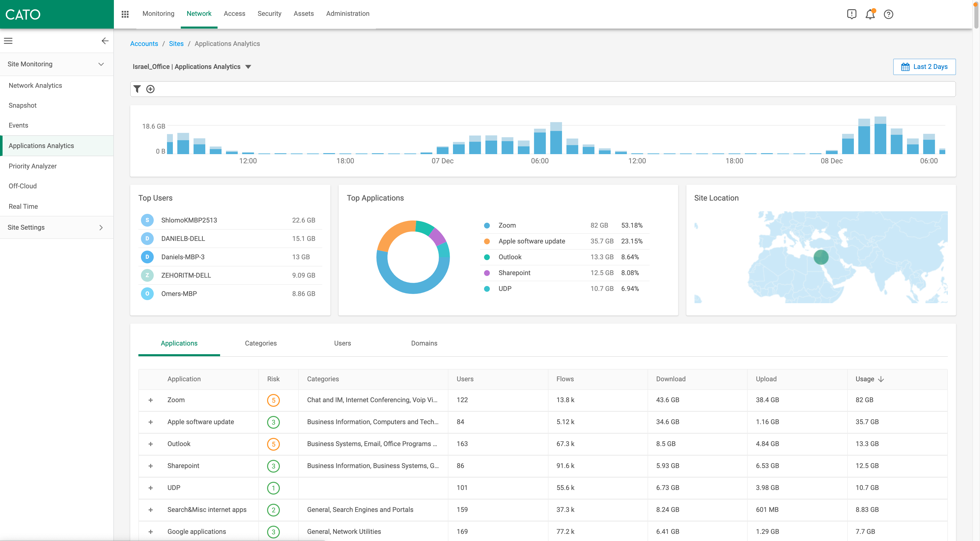Switch to the Categories tab
980x541 pixels.
(x=261, y=343)
